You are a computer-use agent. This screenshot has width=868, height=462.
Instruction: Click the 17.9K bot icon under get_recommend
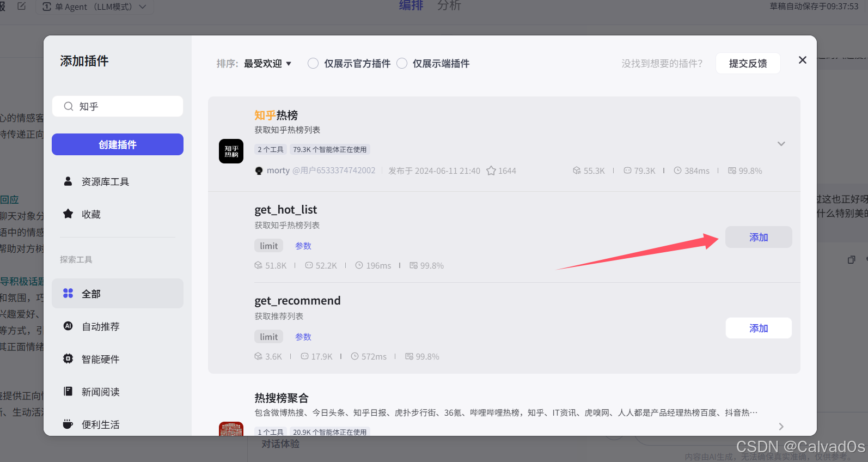[x=304, y=356]
